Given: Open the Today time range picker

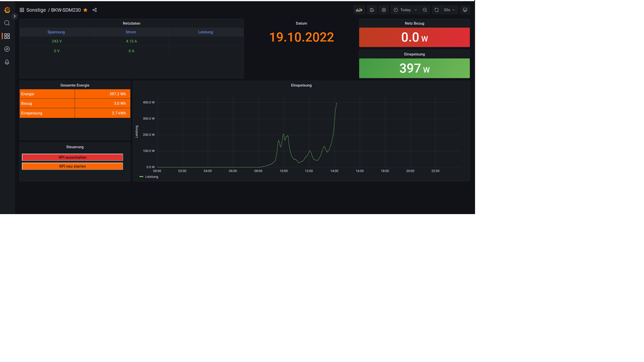Looking at the screenshot, I should [x=405, y=10].
